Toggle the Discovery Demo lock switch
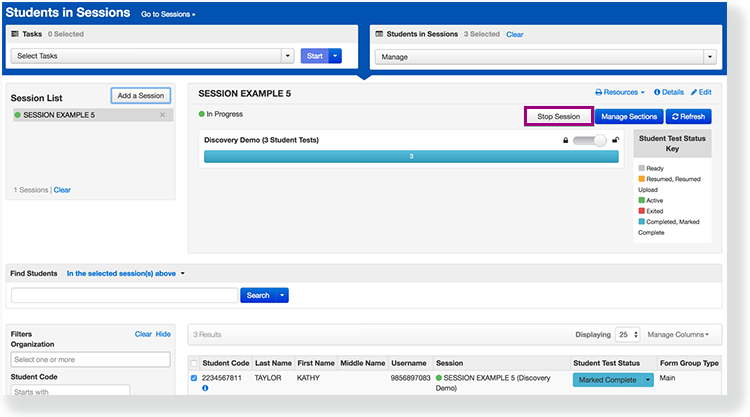750x417 pixels. point(590,140)
